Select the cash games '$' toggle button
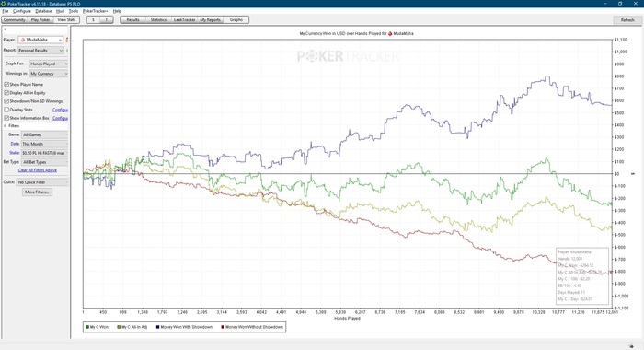The height and width of the screenshot is (350, 644). coord(93,19)
